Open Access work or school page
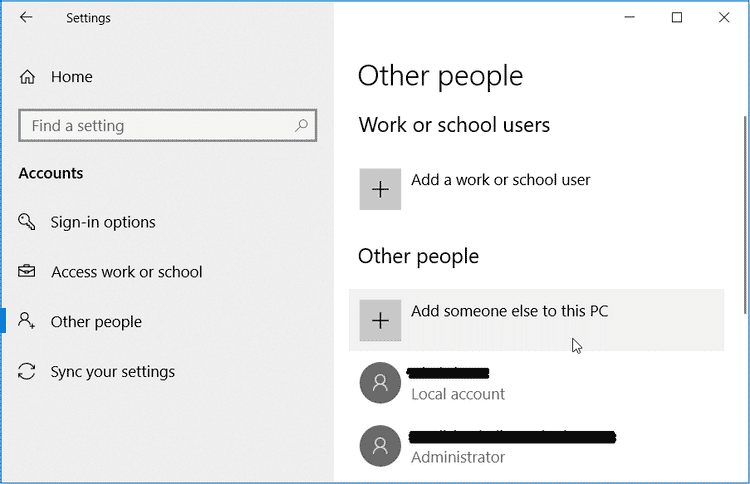 tap(126, 272)
